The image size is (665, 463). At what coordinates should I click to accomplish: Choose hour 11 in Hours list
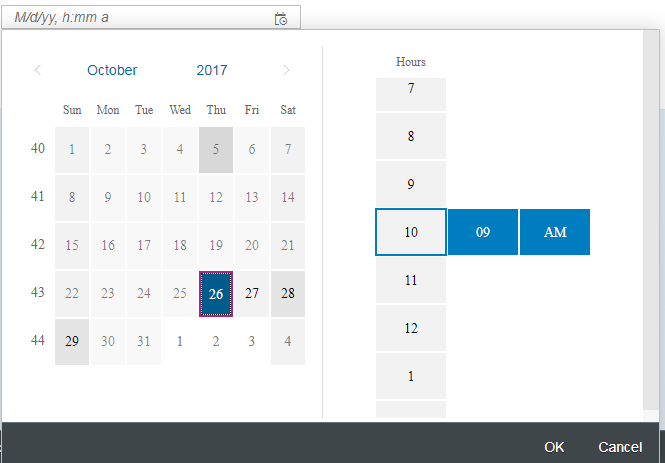[411, 280]
